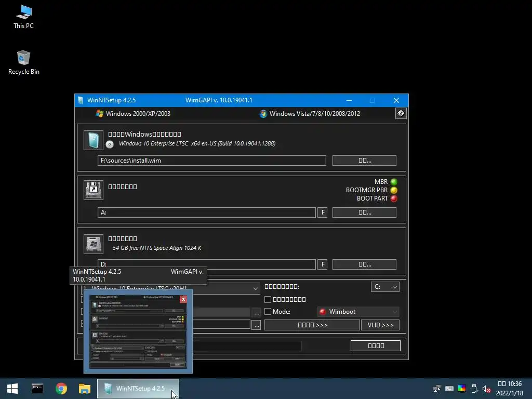532x399 pixels.
Task: Open File Explorer from the taskbar
Action: 85,389
